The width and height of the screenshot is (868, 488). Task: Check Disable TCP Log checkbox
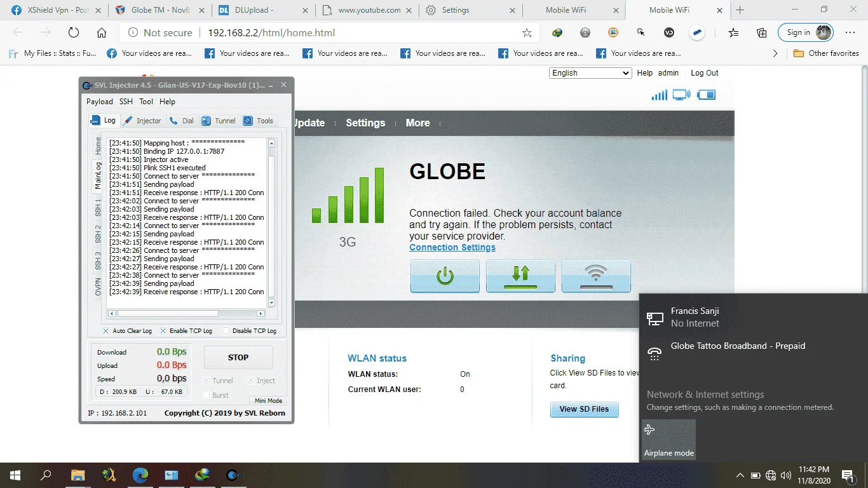pyautogui.click(x=226, y=331)
